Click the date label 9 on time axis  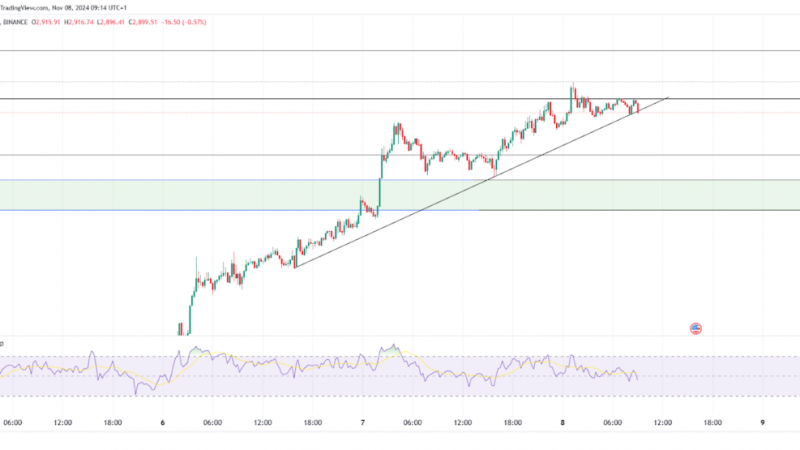coord(763,422)
